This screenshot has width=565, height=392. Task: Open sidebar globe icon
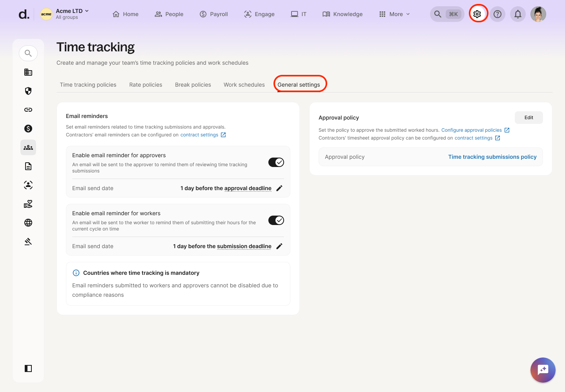28,223
